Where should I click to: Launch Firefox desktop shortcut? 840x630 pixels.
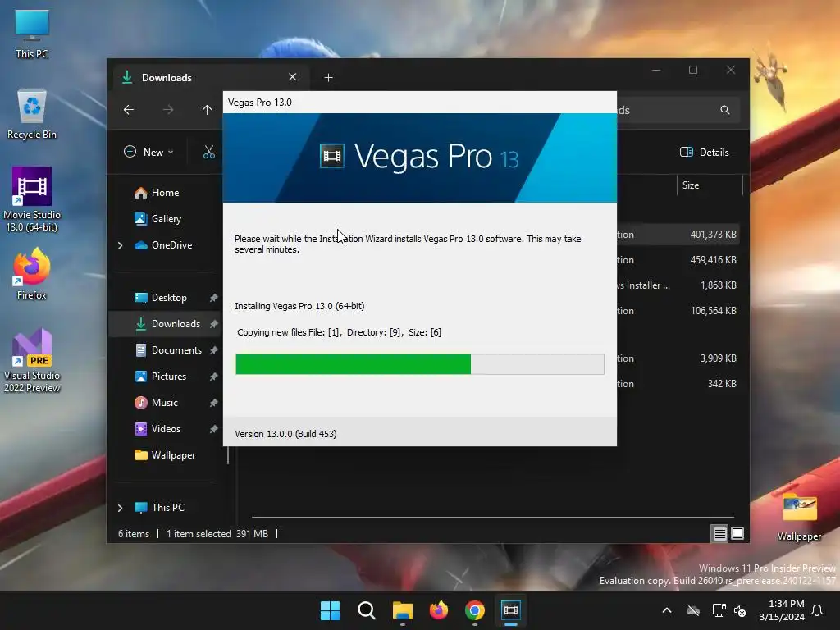pos(32,274)
